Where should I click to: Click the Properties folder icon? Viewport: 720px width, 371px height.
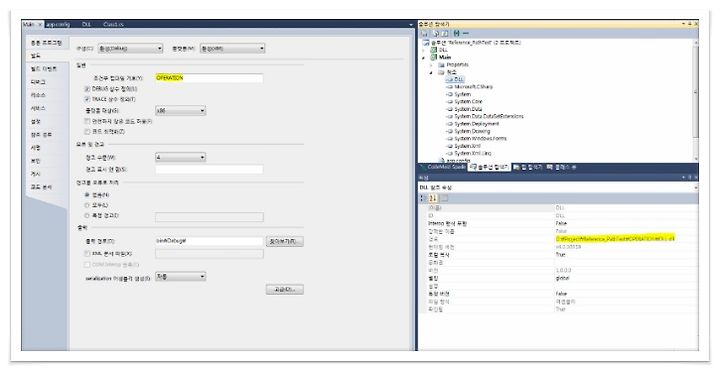[441, 65]
